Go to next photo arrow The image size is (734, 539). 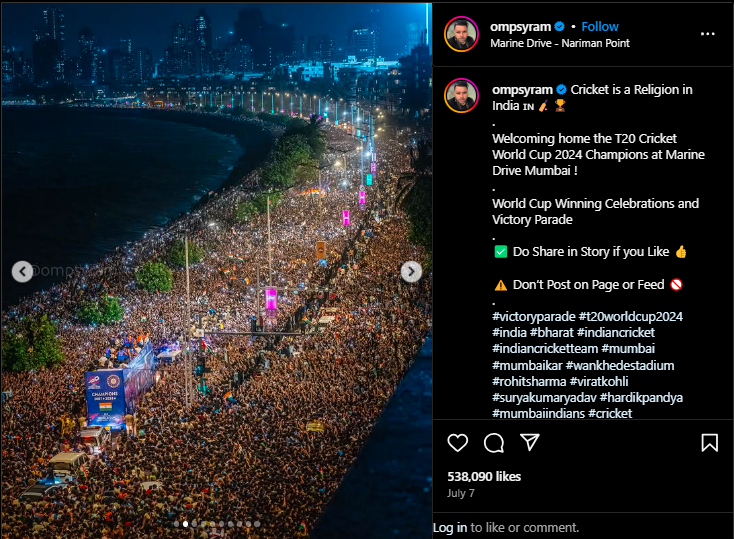point(411,272)
